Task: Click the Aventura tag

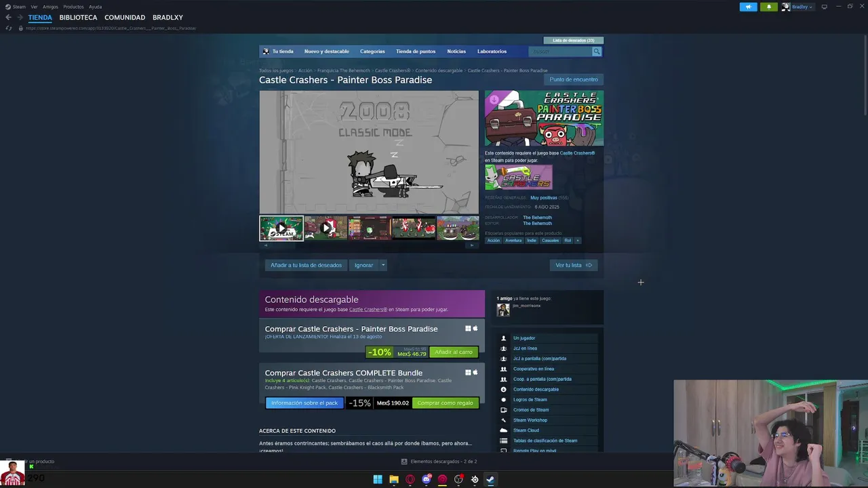Action: [x=513, y=241]
